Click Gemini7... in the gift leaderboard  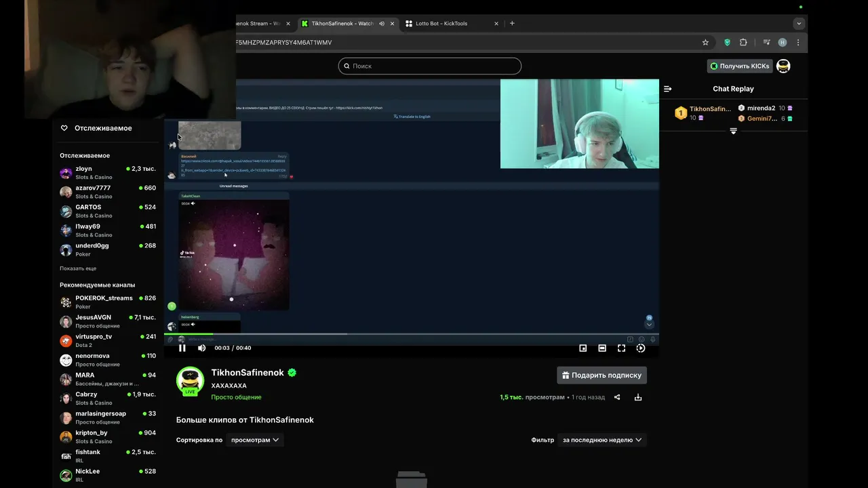click(762, 118)
